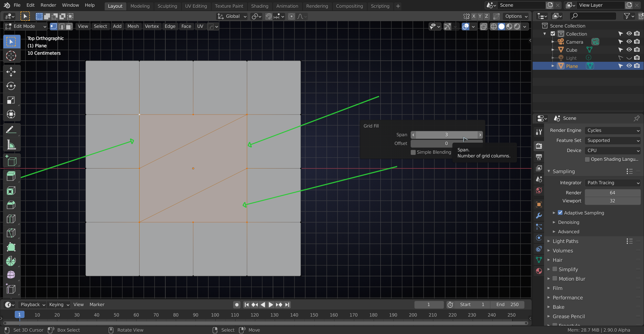
Task: Select the Move tool in the toolbar
Action: click(11, 71)
